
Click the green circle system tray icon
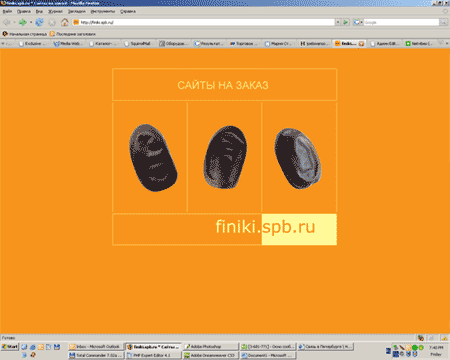click(x=415, y=348)
